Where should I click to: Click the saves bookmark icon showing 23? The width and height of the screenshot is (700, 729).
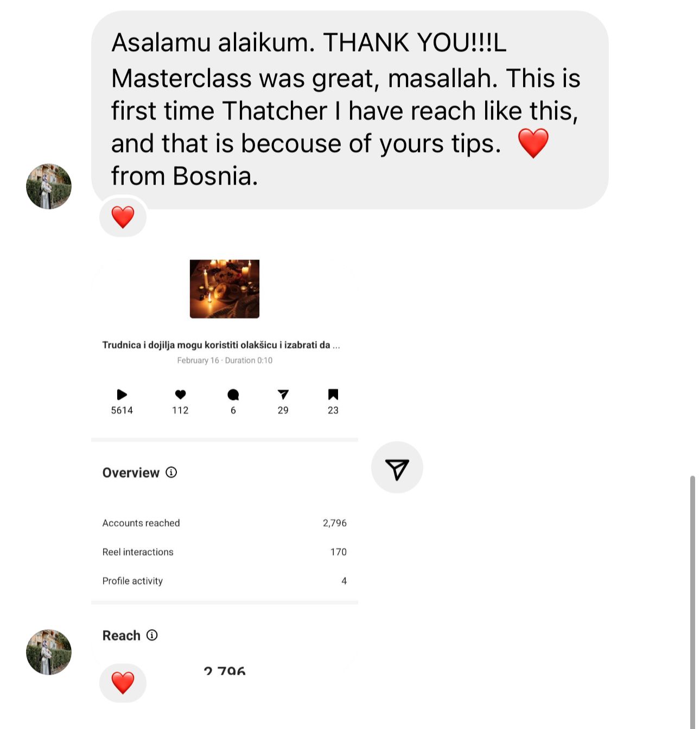click(x=333, y=395)
